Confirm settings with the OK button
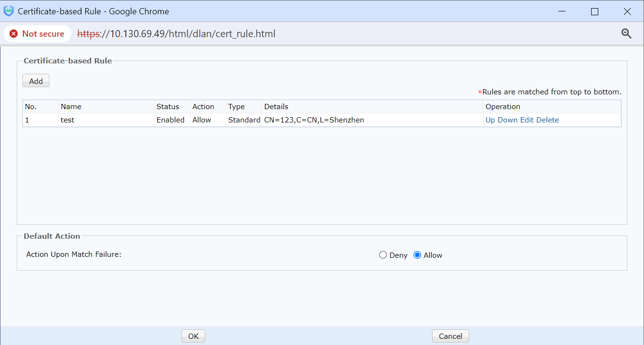The height and width of the screenshot is (345, 644). (x=193, y=336)
